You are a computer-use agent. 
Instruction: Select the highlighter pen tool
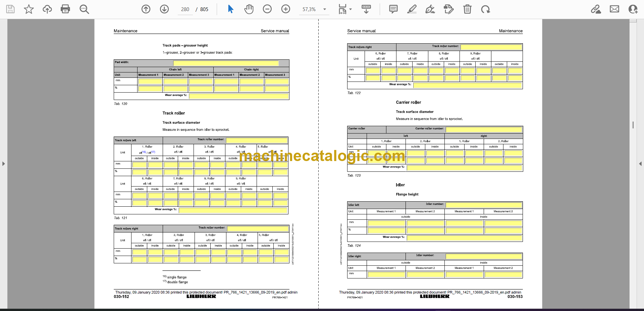coord(412,9)
